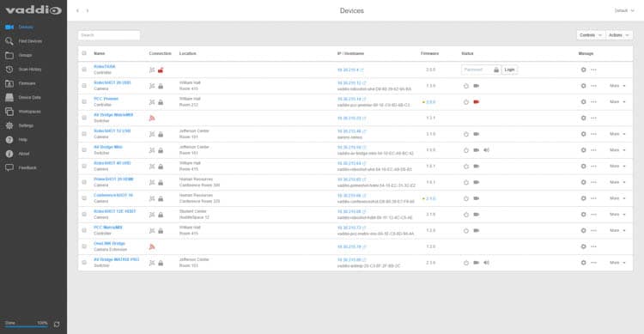Screen dimensions: 644x334
Task: Click the scan progress bar at sidebar bottom
Action: click(27, 327)
